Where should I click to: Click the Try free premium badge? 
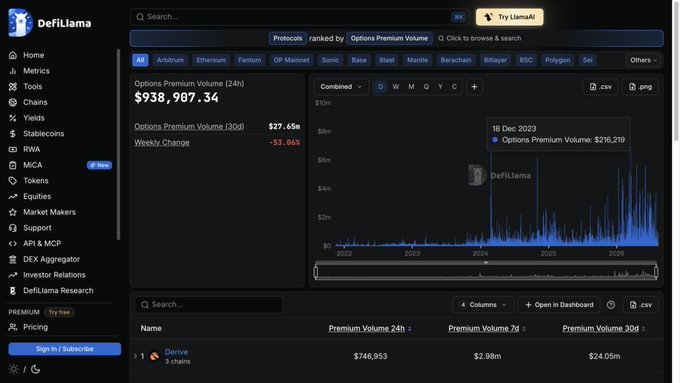click(59, 312)
